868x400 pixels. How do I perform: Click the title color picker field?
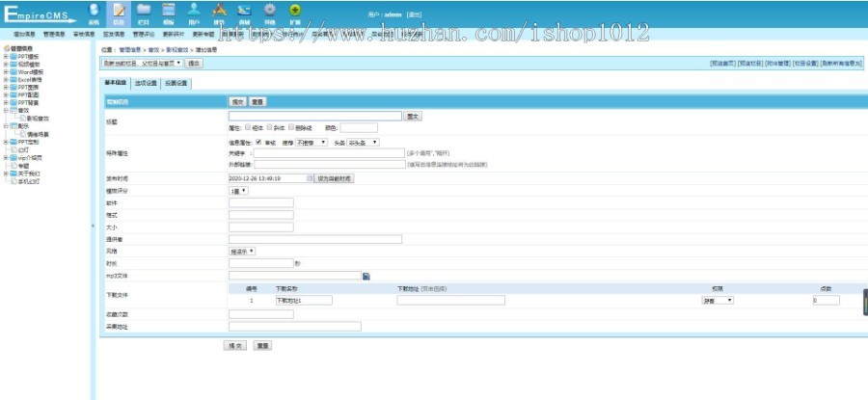pos(359,128)
